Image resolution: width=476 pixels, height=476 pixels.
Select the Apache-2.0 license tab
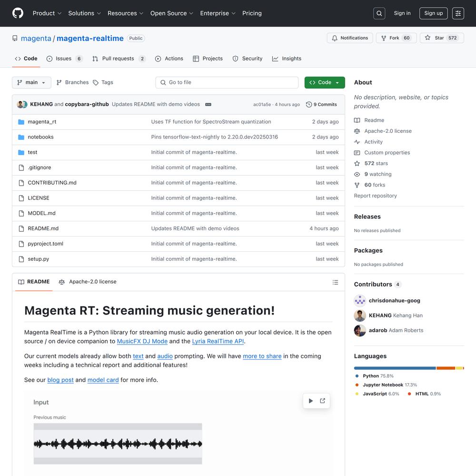88,282
